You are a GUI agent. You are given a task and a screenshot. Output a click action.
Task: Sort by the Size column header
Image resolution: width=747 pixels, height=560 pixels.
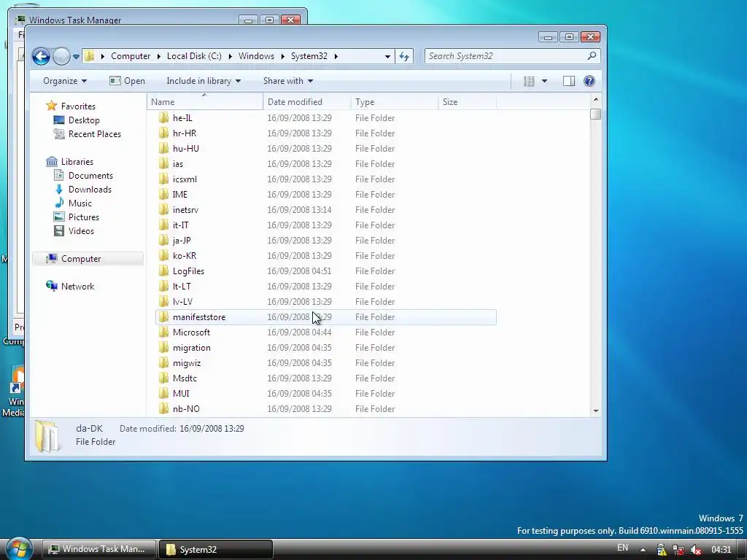(468, 101)
